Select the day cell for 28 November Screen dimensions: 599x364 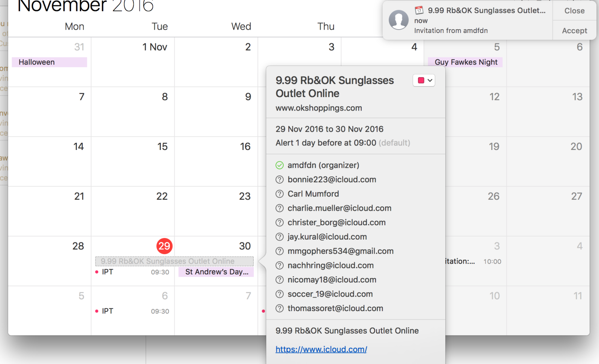tap(49, 261)
